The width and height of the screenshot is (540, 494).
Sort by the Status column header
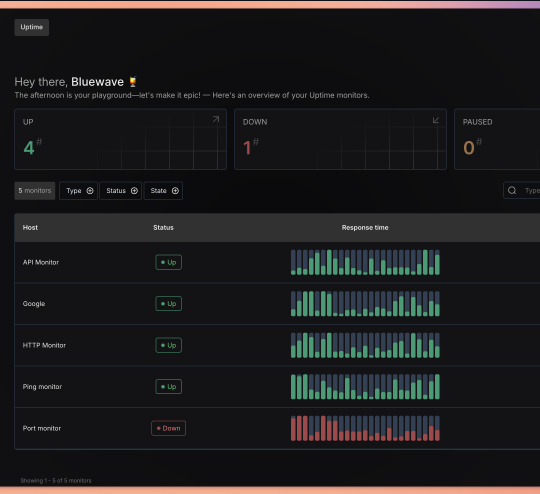(x=163, y=227)
